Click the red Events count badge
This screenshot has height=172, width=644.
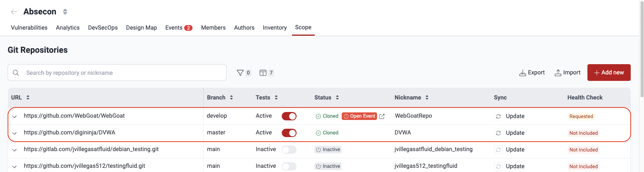pos(188,28)
